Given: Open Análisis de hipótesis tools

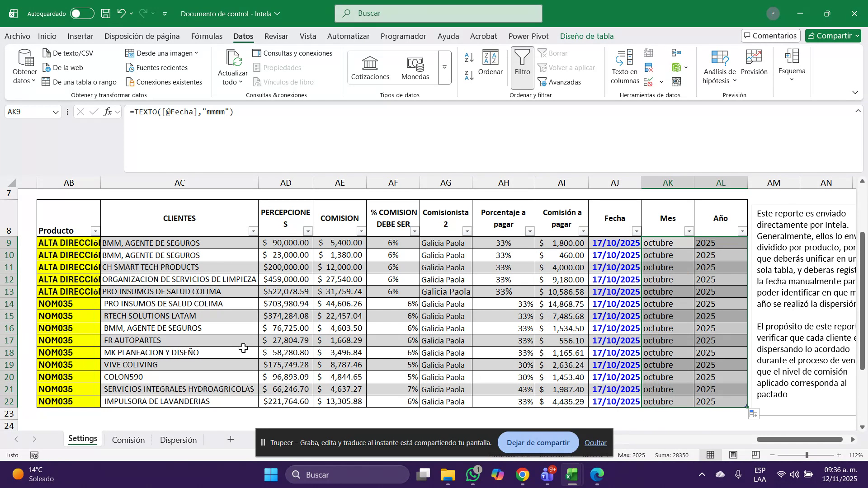Looking at the screenshot, I should tap(720, 67).
